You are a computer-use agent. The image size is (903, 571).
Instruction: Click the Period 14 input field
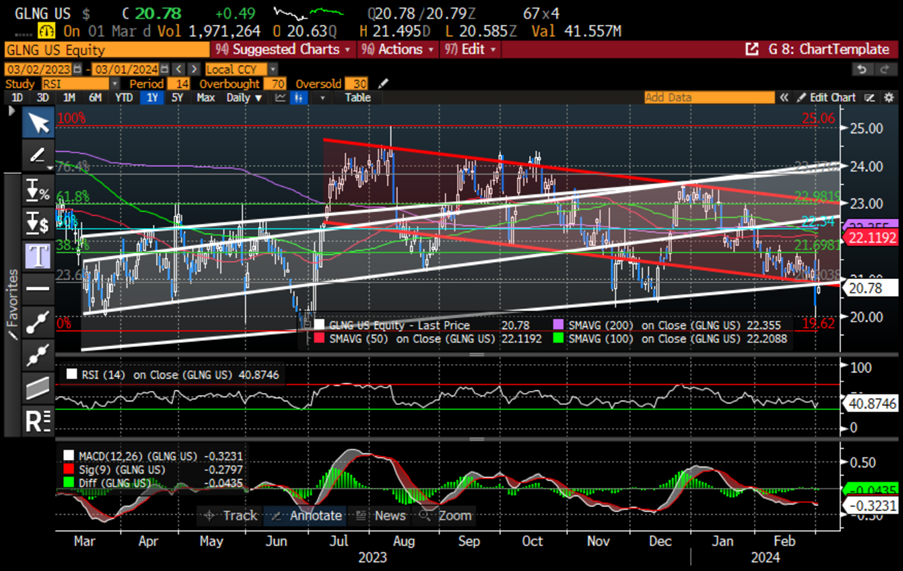(x=179, y=84)
